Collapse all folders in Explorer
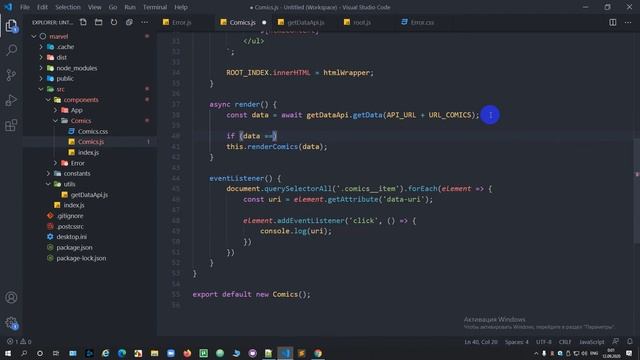Image resolution: width=640 pixels, height=360 pixels. [x=129, y=22]
